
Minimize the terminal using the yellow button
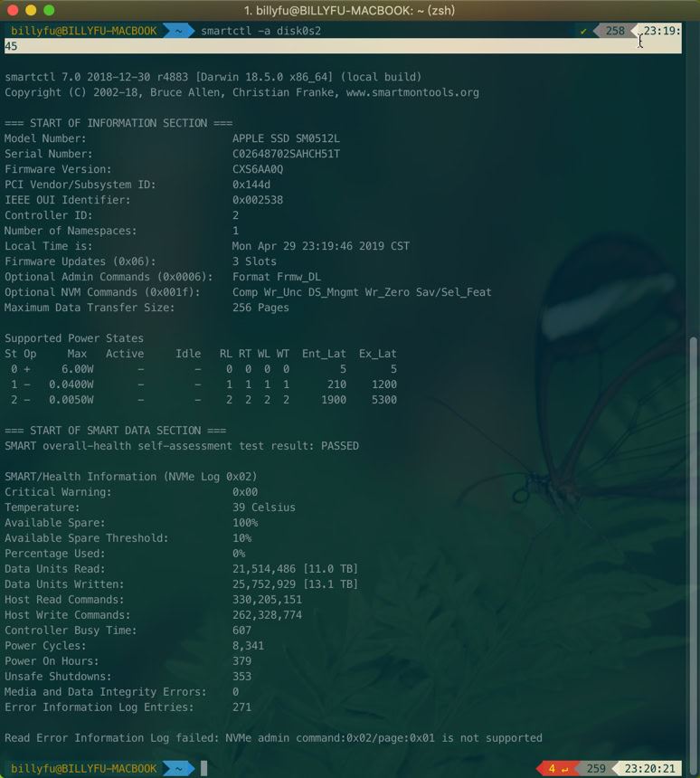pyautogui.click(x=30, y=11)
